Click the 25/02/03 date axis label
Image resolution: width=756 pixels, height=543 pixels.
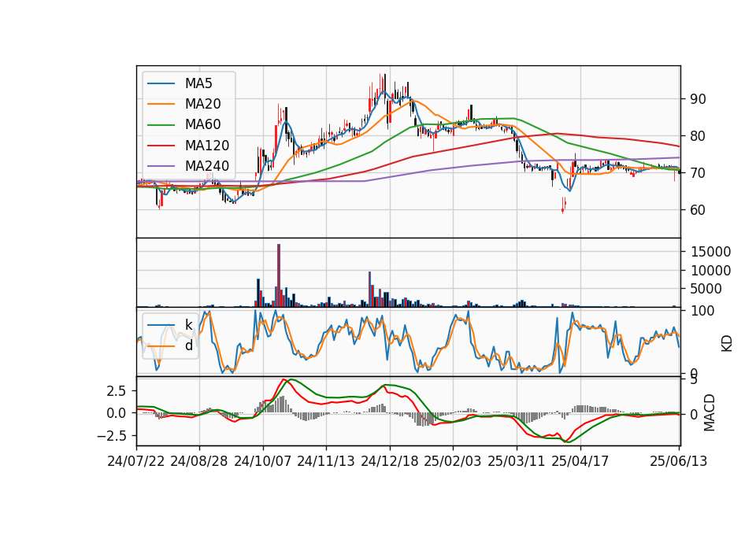click(x=453, y=461)
